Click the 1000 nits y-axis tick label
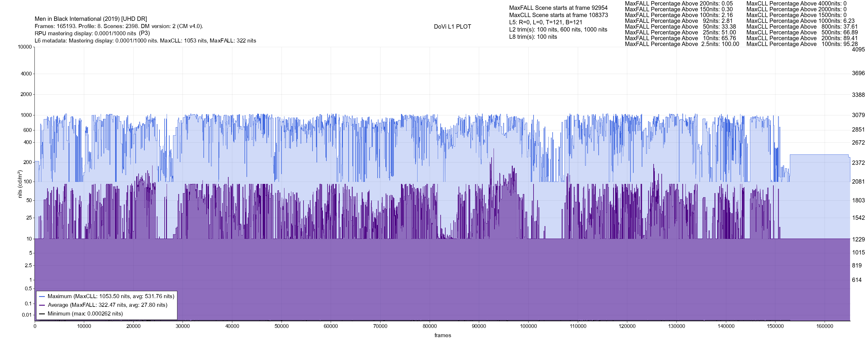The image size is (868, 347). pos(26,115)
